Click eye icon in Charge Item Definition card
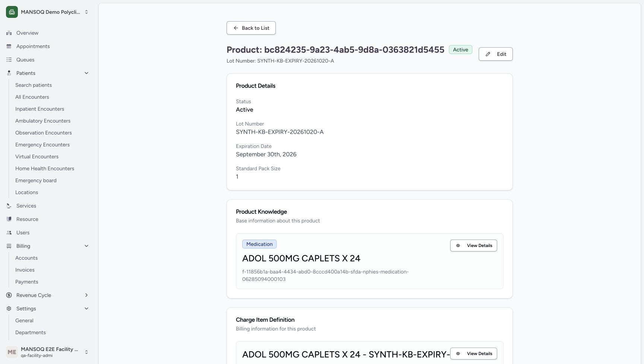 [458, 354]
